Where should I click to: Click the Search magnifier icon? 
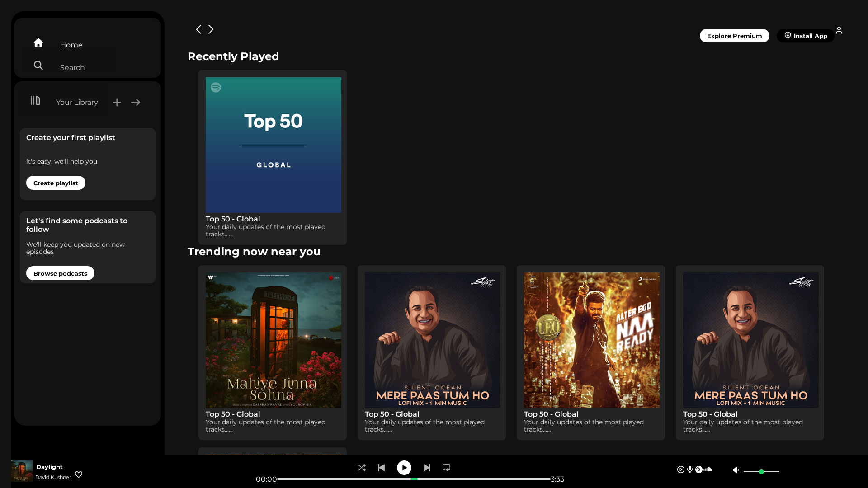(x=38, y=66)
